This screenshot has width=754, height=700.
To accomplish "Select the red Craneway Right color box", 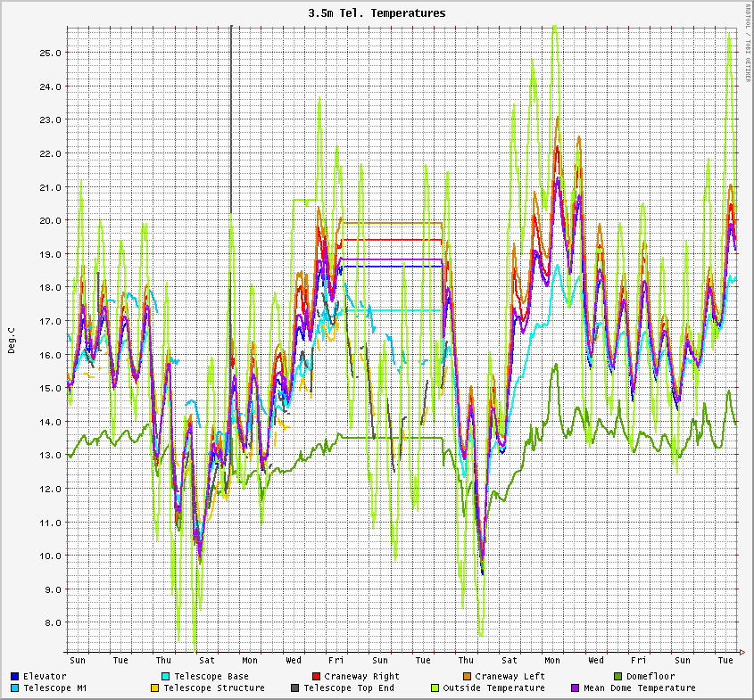I will click(316, 677).
